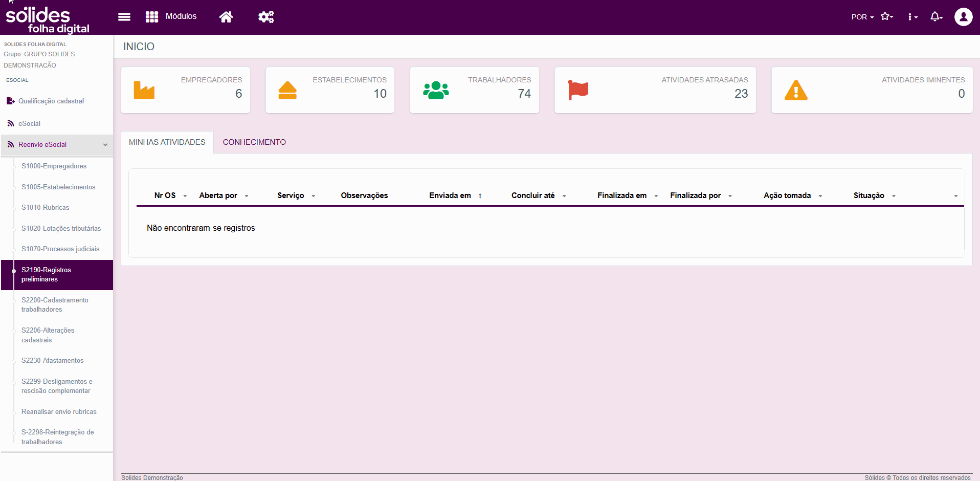
Task: Click the Empregadores factory icon
Action: coord(144,90)
